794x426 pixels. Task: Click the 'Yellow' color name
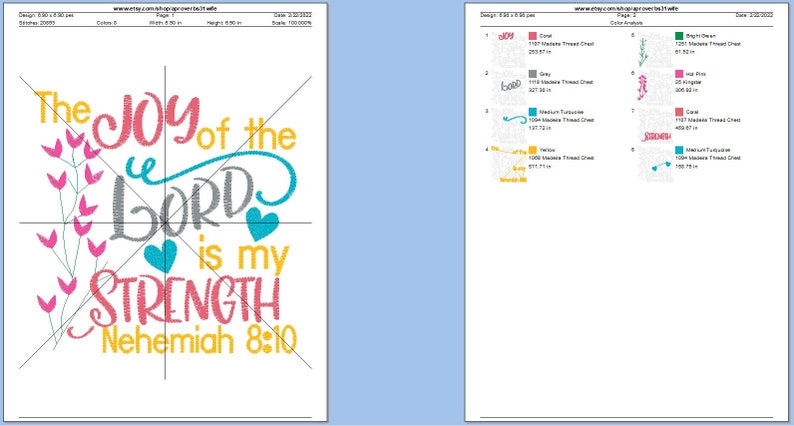point(547,150)
